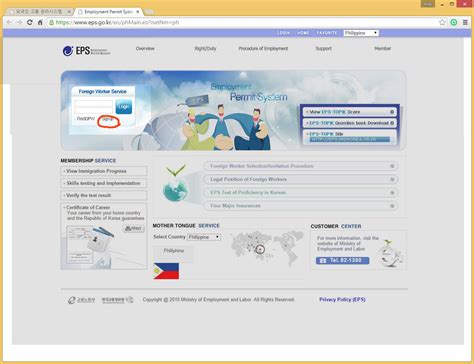Click the browser back arrow
This screenshot has width=474, height=364.
tap(9, 22)
